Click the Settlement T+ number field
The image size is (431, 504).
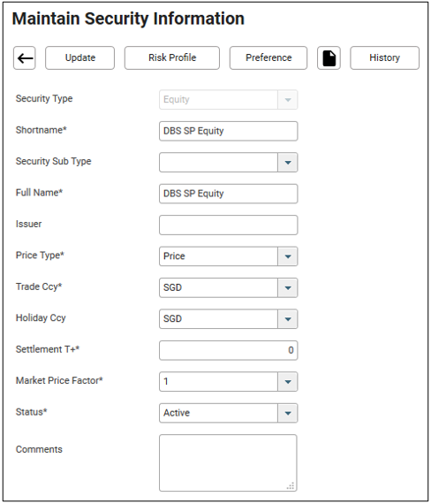[229, 350]
